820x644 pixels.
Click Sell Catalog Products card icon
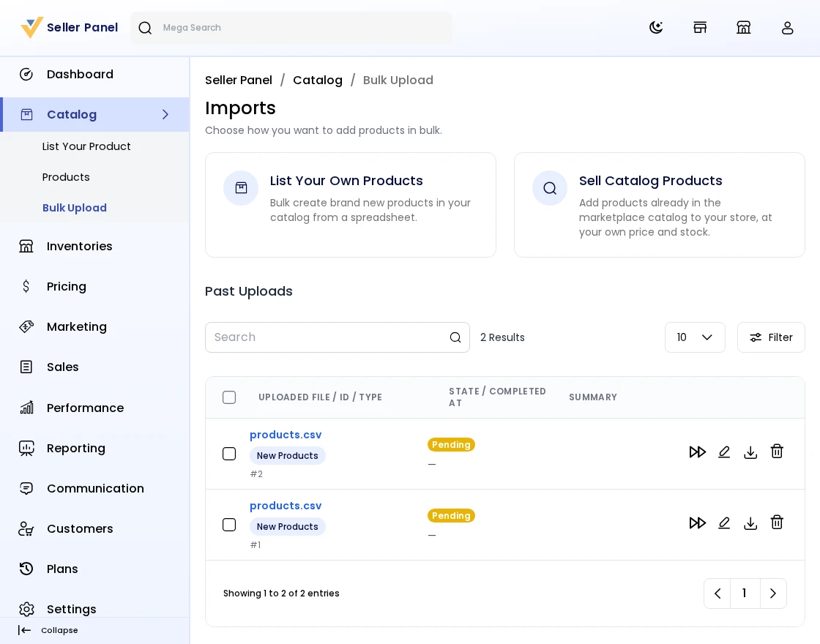550,188
